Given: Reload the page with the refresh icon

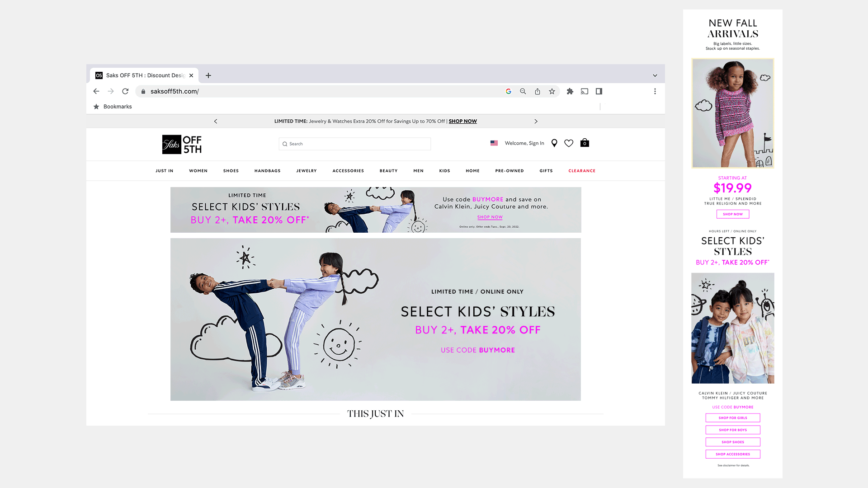Looking at the screenshot, I should click(125, 91).
